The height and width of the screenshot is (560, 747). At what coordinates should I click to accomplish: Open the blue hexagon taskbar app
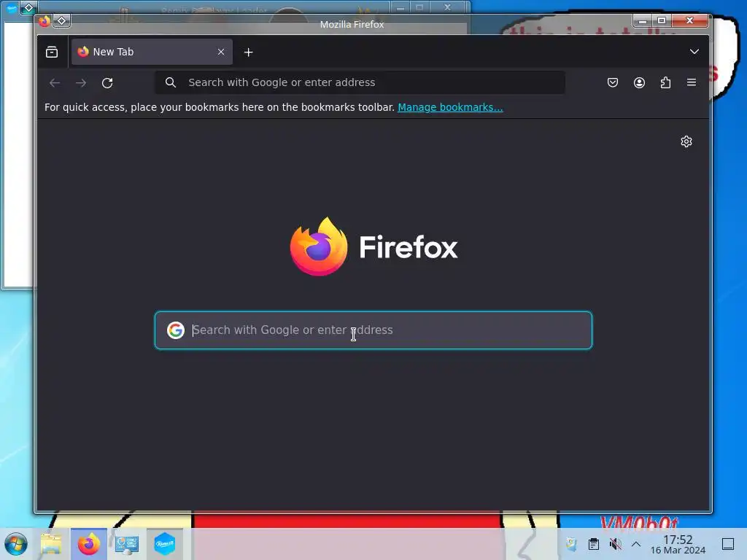point(164,544)
